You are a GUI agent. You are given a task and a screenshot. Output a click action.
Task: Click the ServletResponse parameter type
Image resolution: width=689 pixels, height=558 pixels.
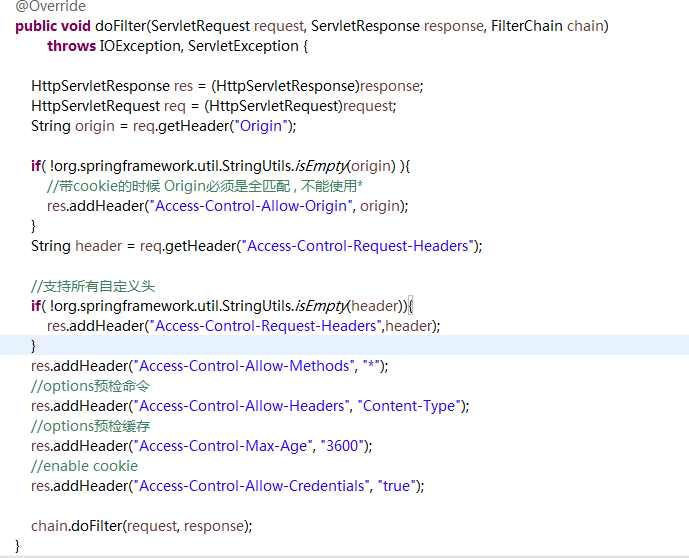[x=366, y=26]
